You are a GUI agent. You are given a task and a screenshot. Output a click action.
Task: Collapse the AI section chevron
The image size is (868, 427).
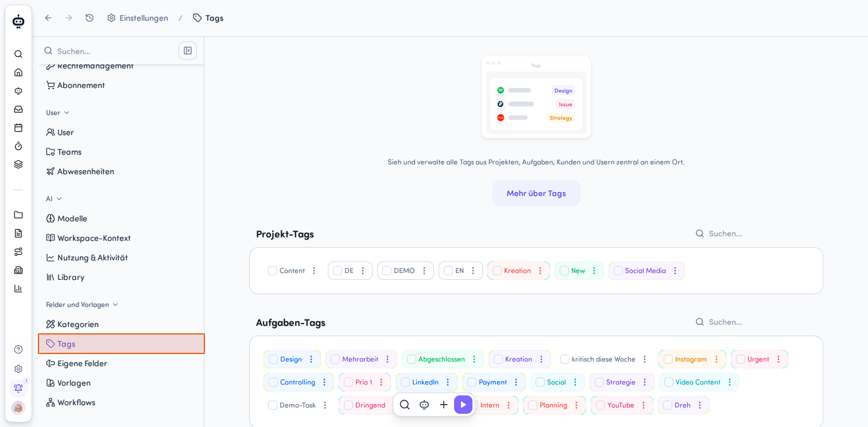pyautogui.click(x=59, y=199)
